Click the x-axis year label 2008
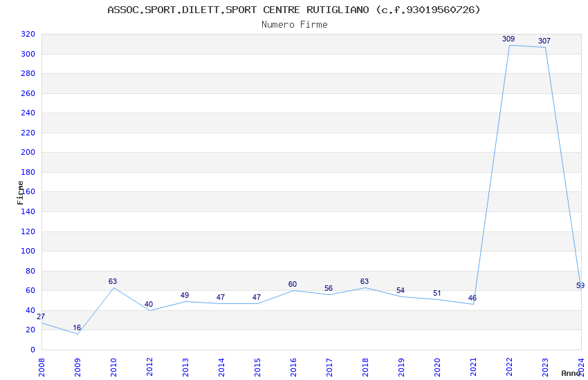This screenshot has height=380, width=588. click(42, 367)
